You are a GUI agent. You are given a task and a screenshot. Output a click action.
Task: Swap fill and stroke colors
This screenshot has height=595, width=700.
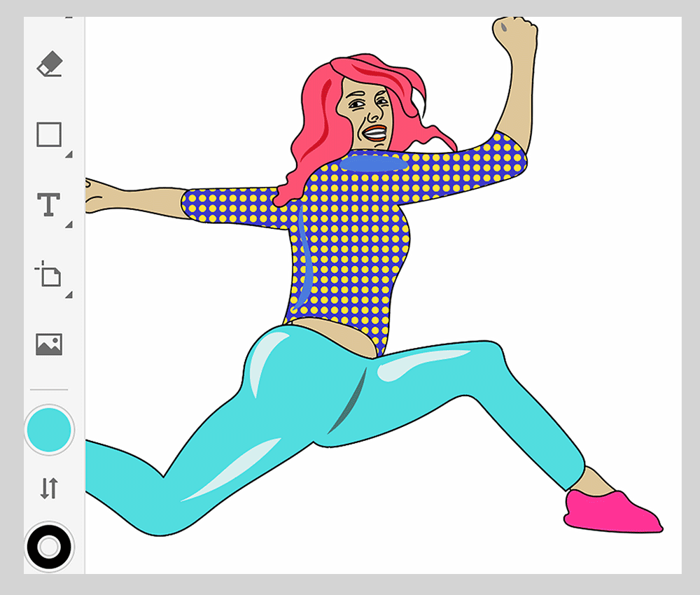tap(48, 488)
